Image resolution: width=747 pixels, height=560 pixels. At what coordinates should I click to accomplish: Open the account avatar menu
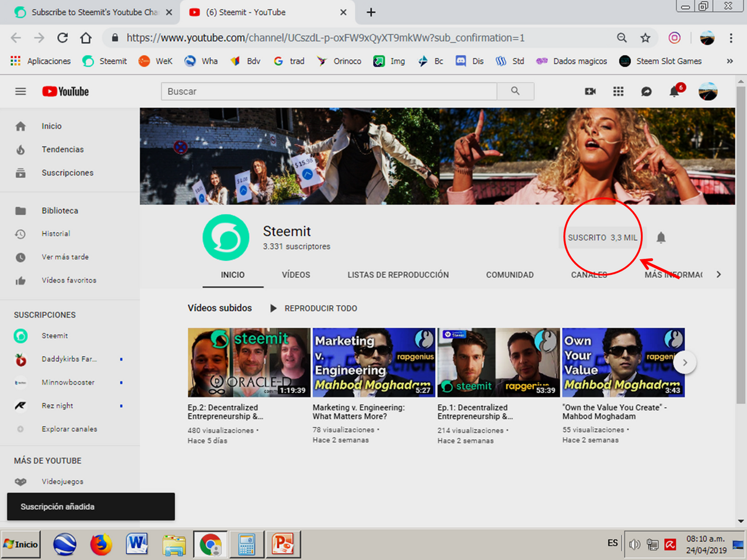click(708, 92)
